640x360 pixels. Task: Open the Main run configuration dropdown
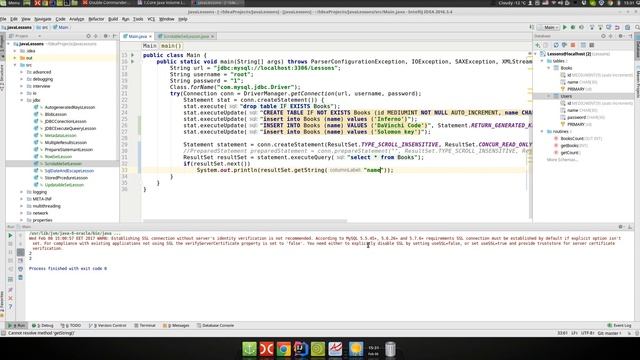(549, 27)
